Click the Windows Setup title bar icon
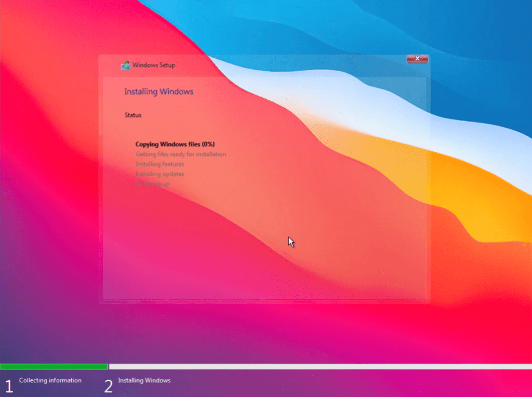The image size is (532, 397). (x=125, y=65)
